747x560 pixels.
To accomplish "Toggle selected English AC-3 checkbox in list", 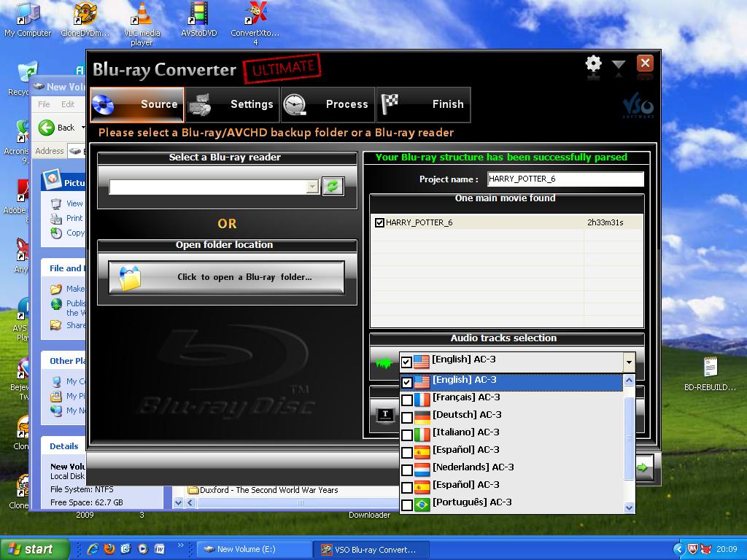I will pos(407,382).
